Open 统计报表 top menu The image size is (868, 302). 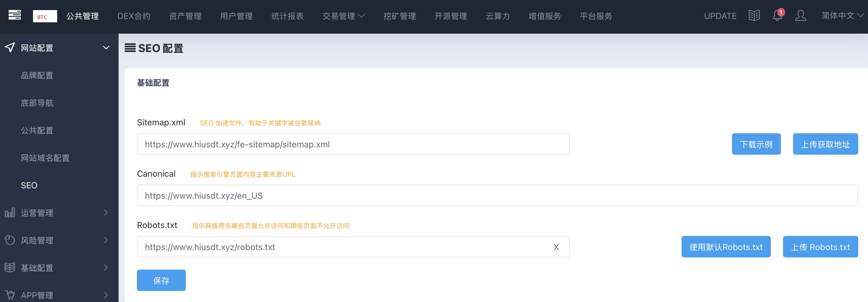287,16
